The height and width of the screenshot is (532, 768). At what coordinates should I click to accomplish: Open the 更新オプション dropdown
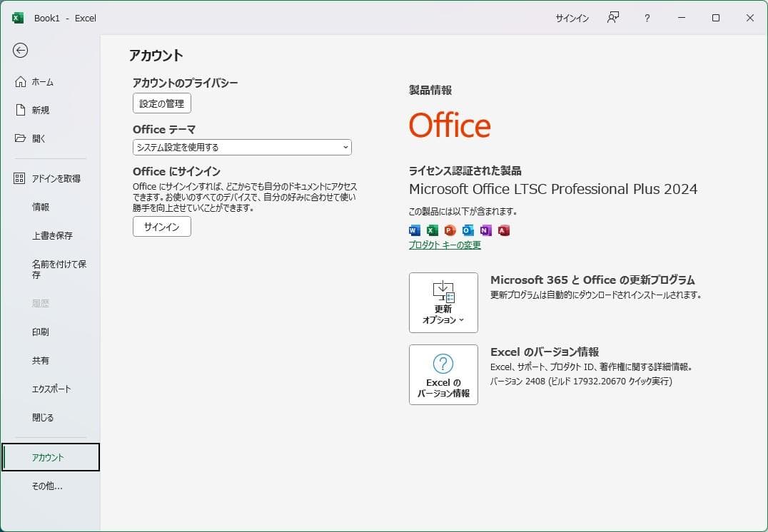(443, 302)
